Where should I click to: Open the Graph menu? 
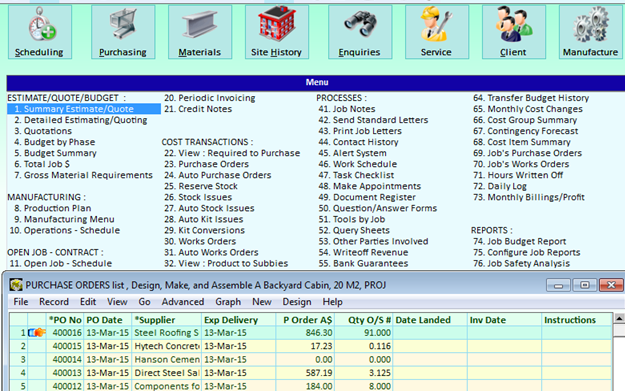(x=228, y=302)
